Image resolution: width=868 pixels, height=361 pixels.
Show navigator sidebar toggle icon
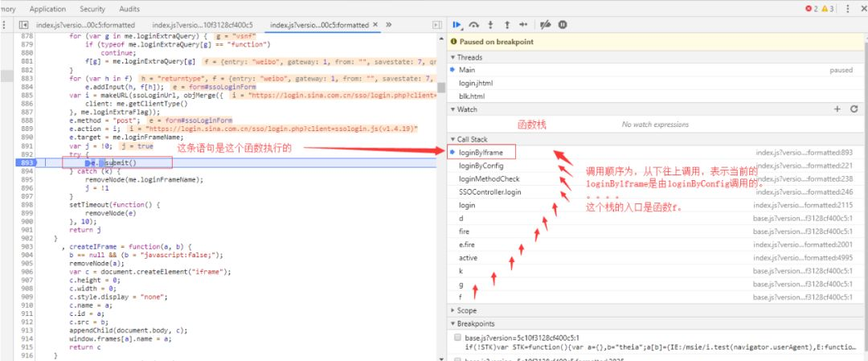click(x=23, y=25)
